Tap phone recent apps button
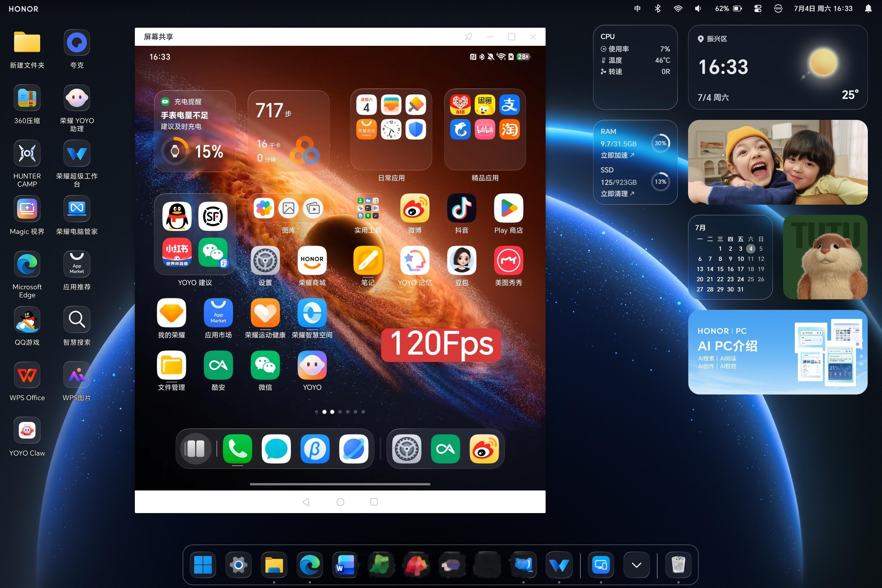The image size is (882, 588). [x=374, y=502]
